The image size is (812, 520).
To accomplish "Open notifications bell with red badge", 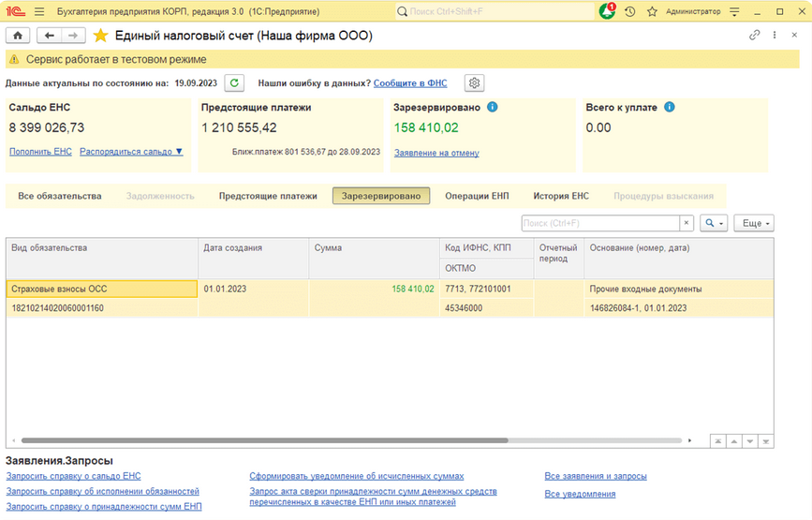I will pos(607,11).
